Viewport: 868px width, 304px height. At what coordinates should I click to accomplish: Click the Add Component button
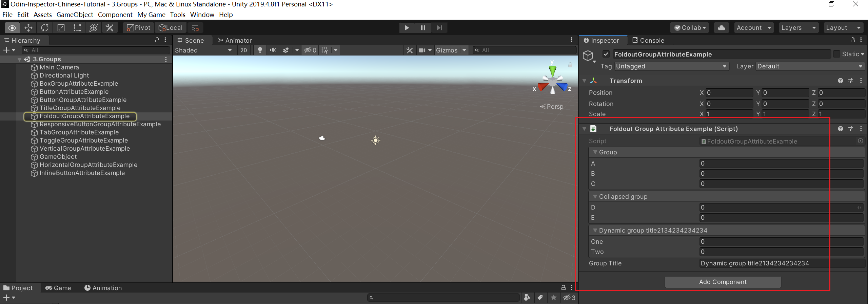click(723, 282)
